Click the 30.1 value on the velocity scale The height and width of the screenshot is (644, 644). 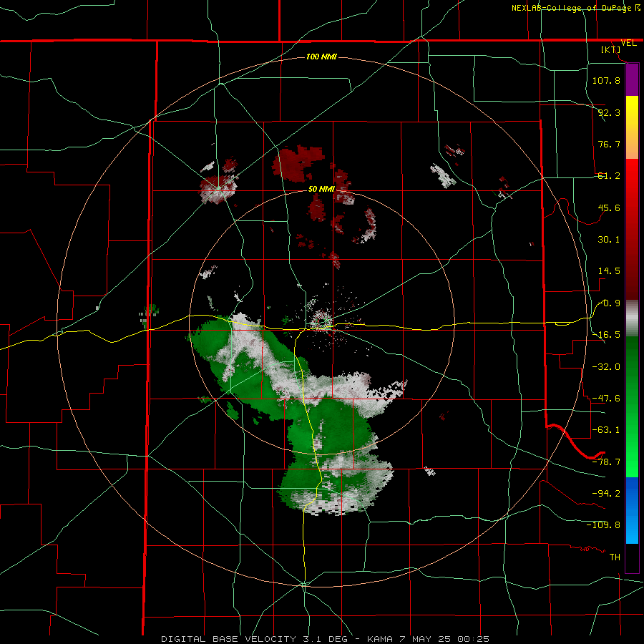(x=609, y=240)
